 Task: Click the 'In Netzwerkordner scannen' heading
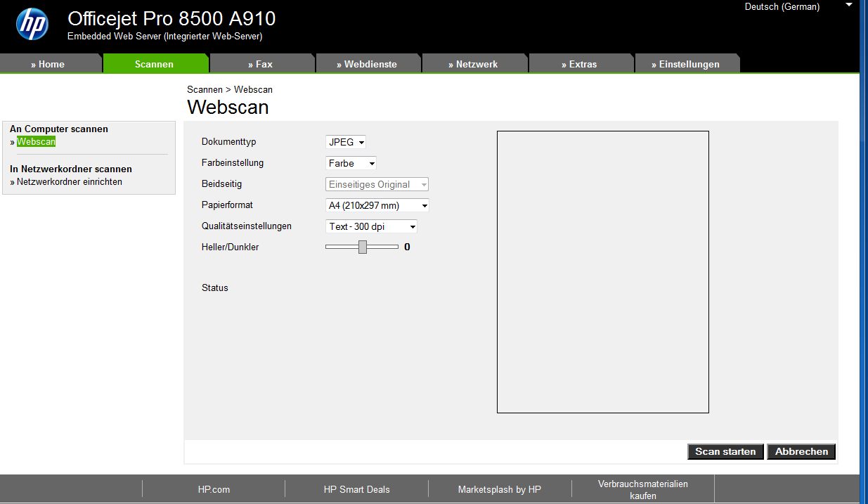[x=71, y=169]
